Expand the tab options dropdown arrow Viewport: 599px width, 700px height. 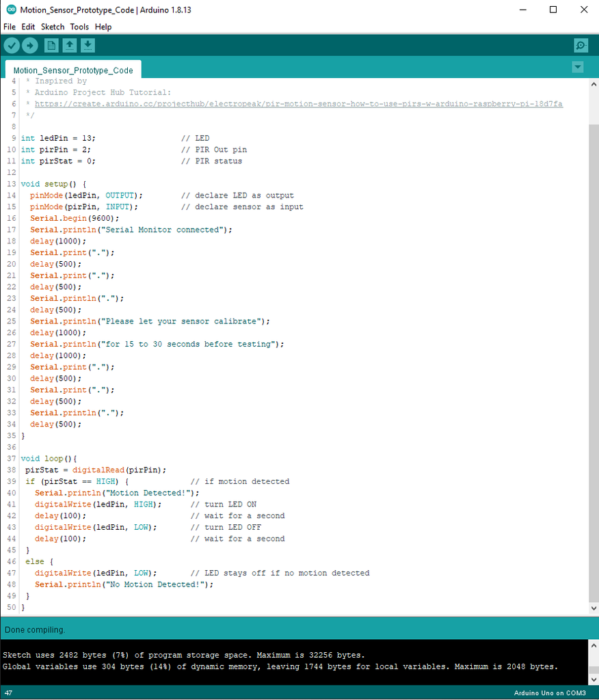(x=578, y=68)
